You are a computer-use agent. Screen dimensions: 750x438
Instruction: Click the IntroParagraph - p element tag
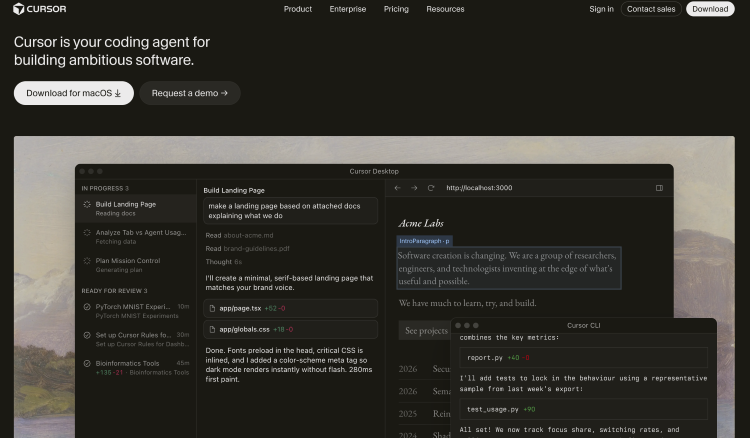pyautogui.click(x=424, y=241)
